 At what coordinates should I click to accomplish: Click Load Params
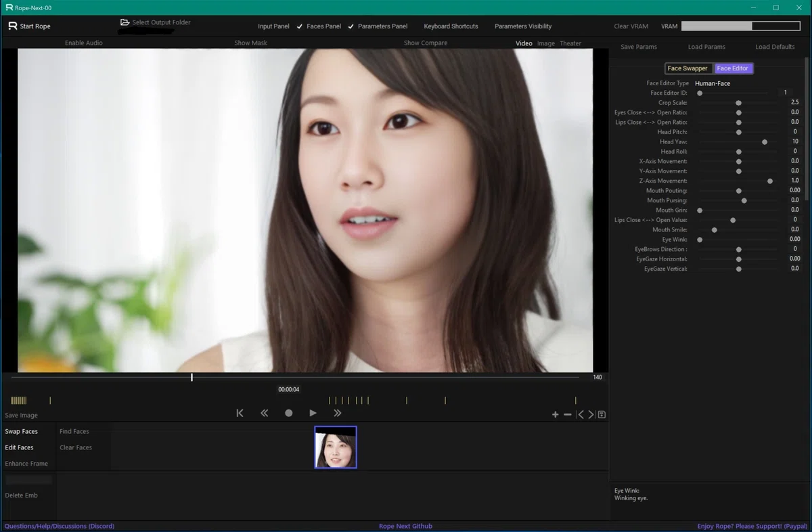point(706,47)
